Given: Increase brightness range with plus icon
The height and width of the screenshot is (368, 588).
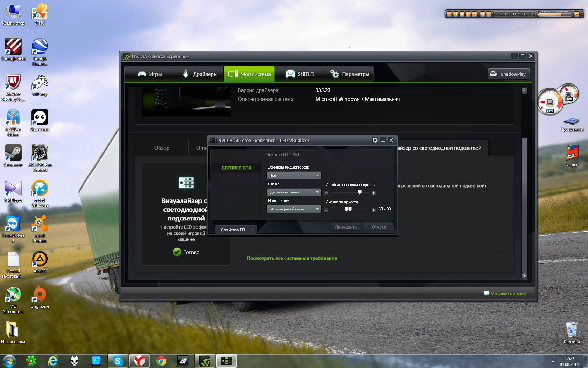Looking at the screenshot, I should 374,210.
